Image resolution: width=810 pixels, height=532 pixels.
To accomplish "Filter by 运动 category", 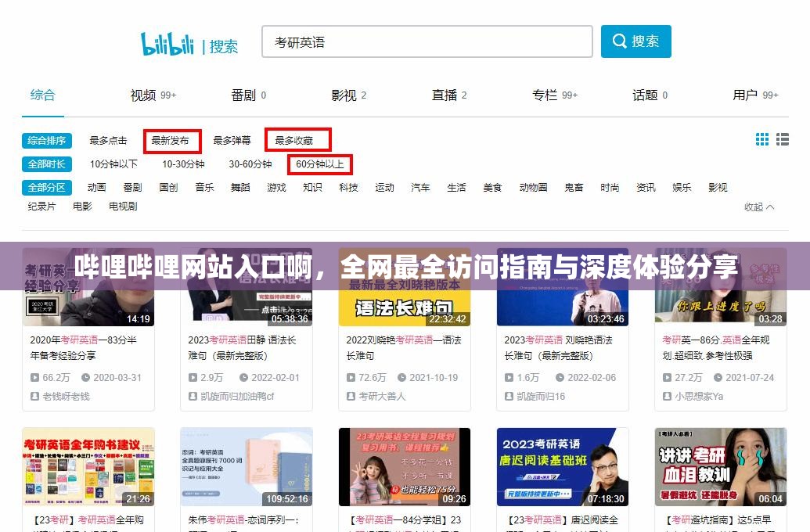I will (x=384, y=188).
